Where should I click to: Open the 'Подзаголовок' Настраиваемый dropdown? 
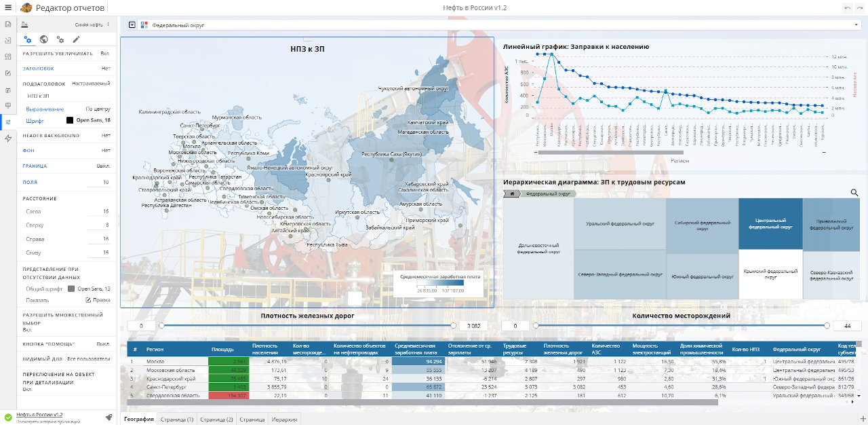(92, 84)
